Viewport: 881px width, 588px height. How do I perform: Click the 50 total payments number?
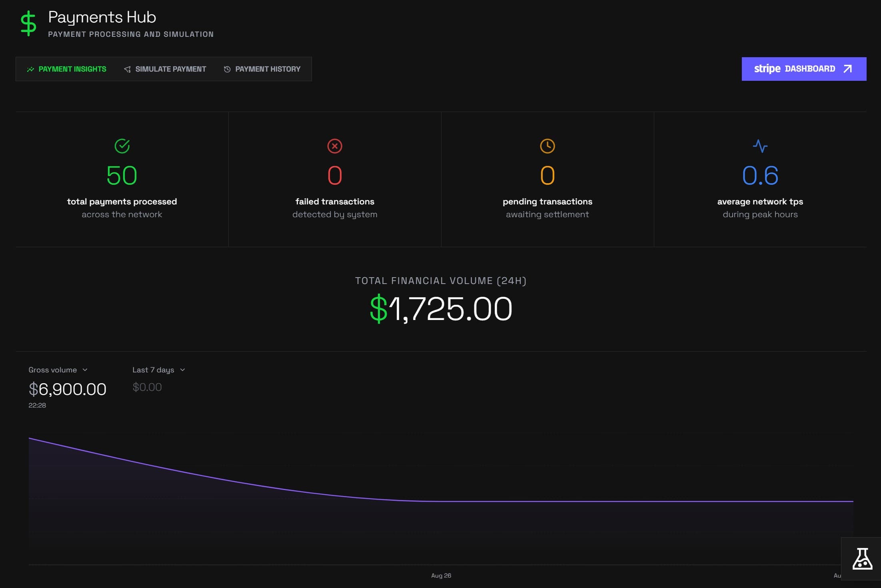pyautogui.click(x=122, y=176)
